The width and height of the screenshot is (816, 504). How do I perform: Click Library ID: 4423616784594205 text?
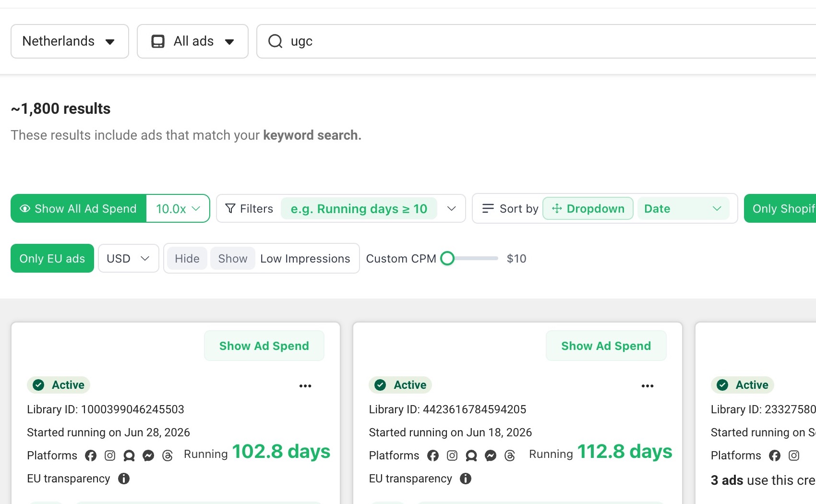pos(447,409)
